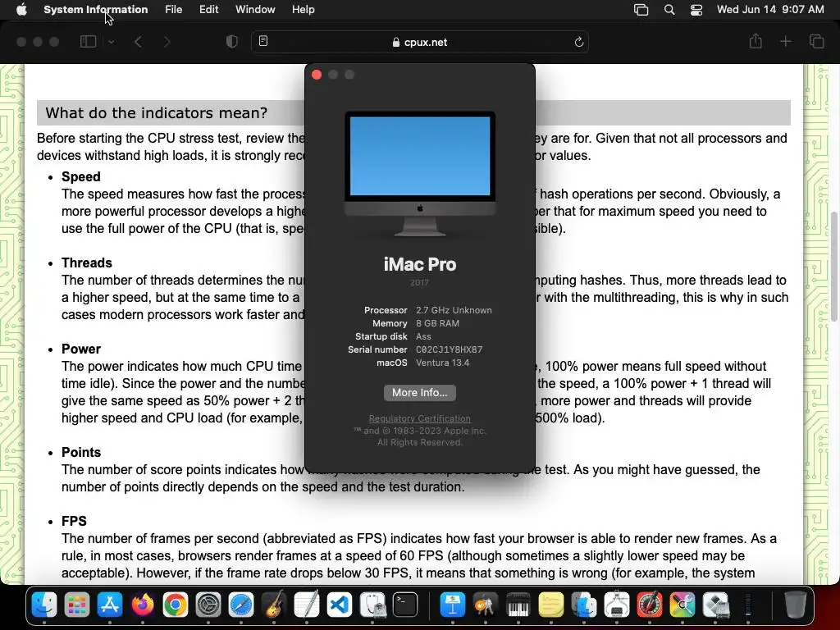The width and height of the screenshot is (840, 630).
Task: Reload the cpux.net page
Action: pyautogui.click(x=578, y=42)
